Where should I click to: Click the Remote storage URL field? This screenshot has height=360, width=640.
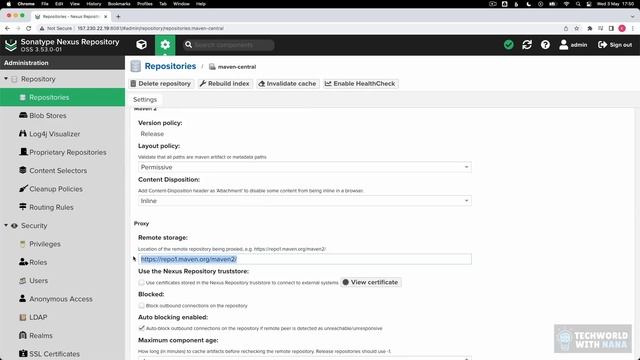pos(304,259)
